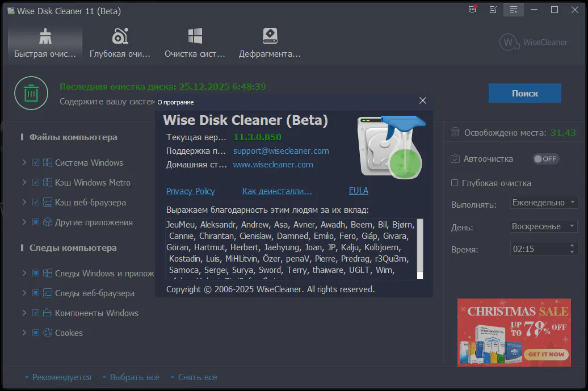This screenshot has width=588, height=391.
Task: Toggle the Cookies checkbox
Action: coord(36,333)
